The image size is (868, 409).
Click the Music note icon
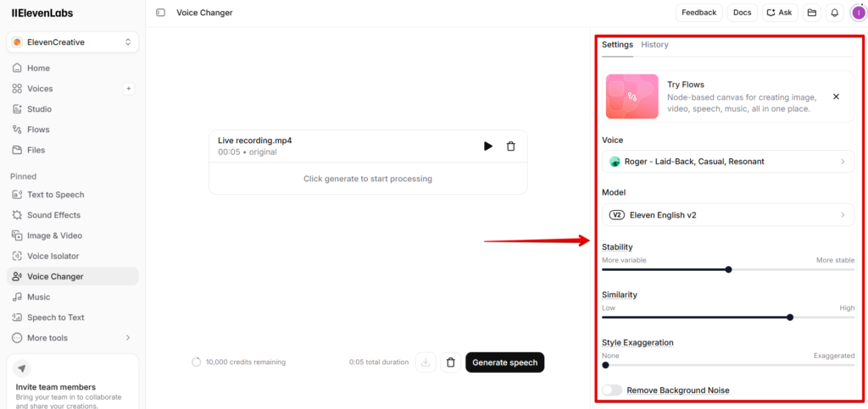tap(17, 297)
